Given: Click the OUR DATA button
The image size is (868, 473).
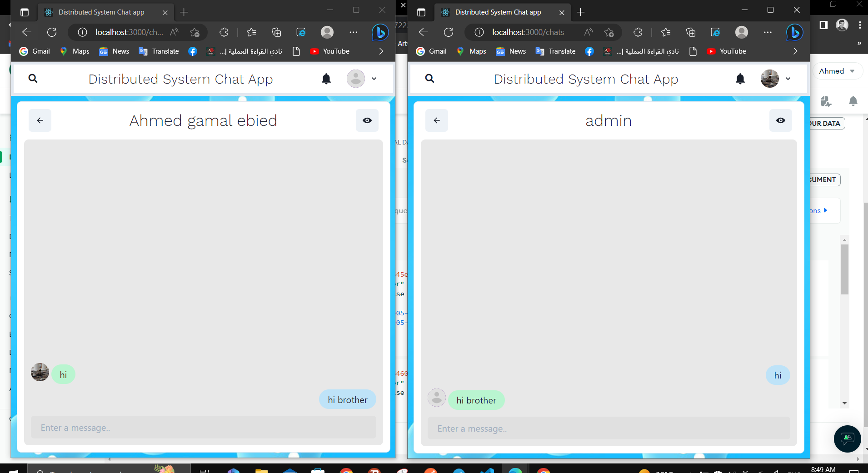Looking at the screenshot, I should [826, 123].
